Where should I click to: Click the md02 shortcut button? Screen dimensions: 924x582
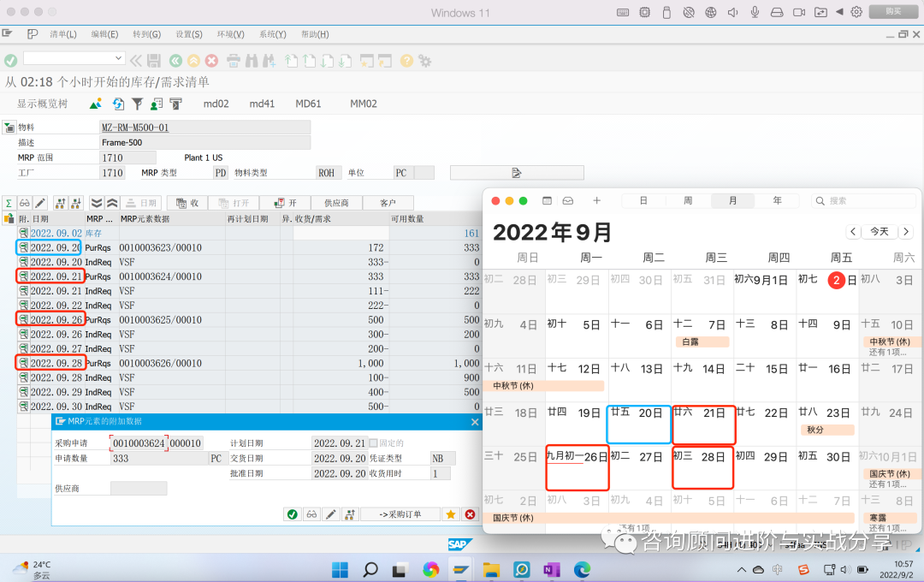(216, 104)
